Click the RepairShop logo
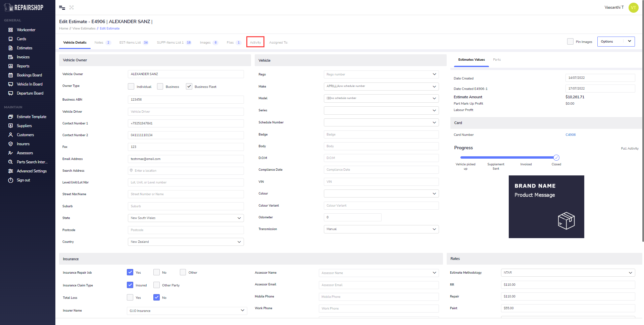The image size is (644, 325). point(23,7)
